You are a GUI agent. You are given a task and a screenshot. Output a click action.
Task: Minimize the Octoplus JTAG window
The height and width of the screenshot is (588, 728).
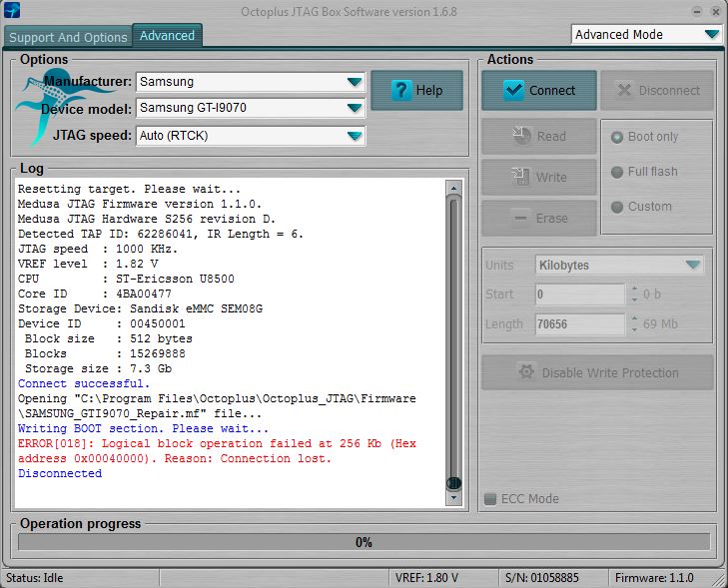(697, 12)
